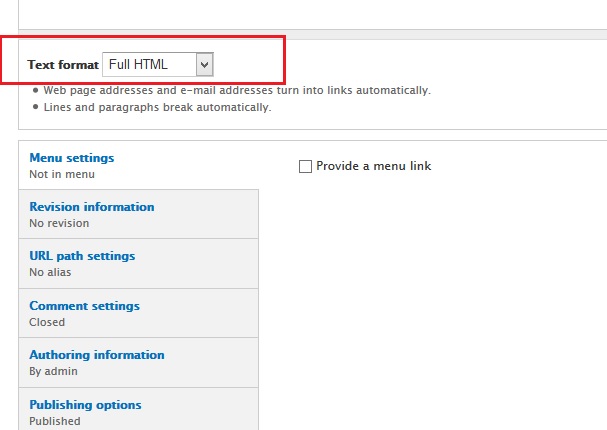Select the URL path settings tab
The width and height of the screenshot is (607, 430).
[82, 256]
